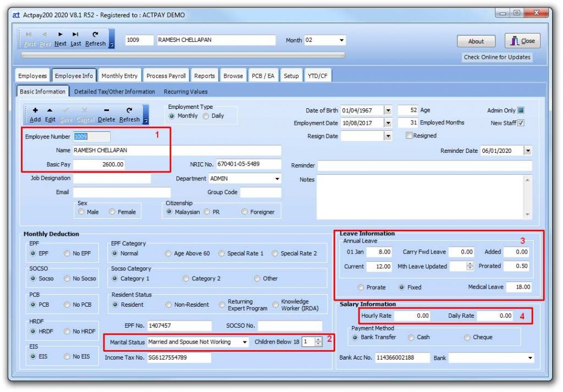
Task: Toggle the New Staff checkbox
Action: click(521, 123)
